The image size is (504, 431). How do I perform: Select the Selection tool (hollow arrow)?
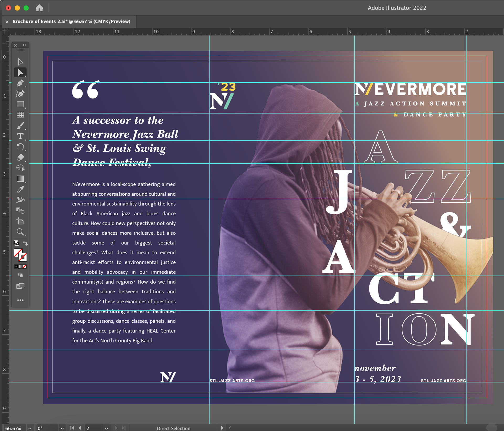click(x=20, y=62)
